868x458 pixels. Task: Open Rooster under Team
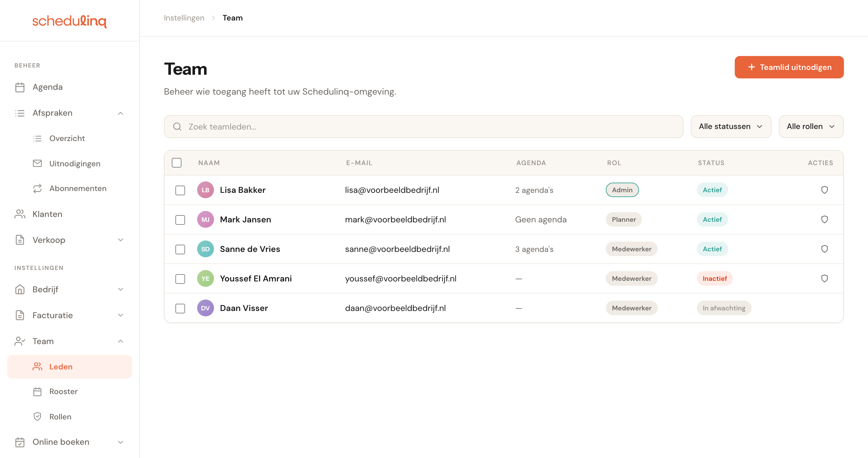(x=69, y=392)
